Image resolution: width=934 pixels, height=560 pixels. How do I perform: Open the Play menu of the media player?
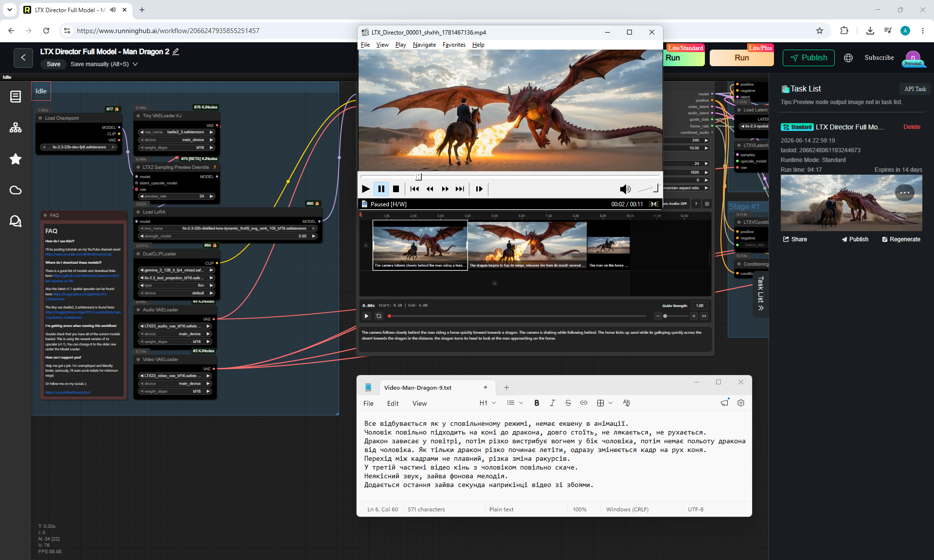[x=401, y=45]
